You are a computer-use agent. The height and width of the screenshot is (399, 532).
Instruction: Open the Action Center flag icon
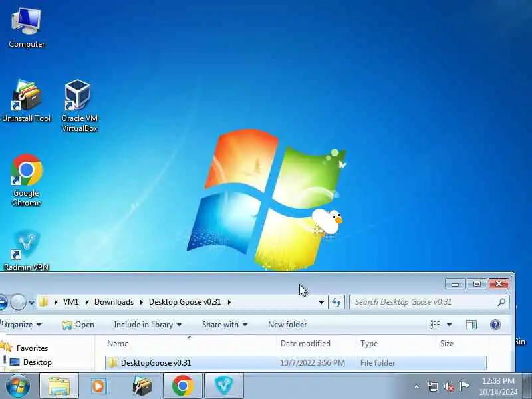[464, 386]
